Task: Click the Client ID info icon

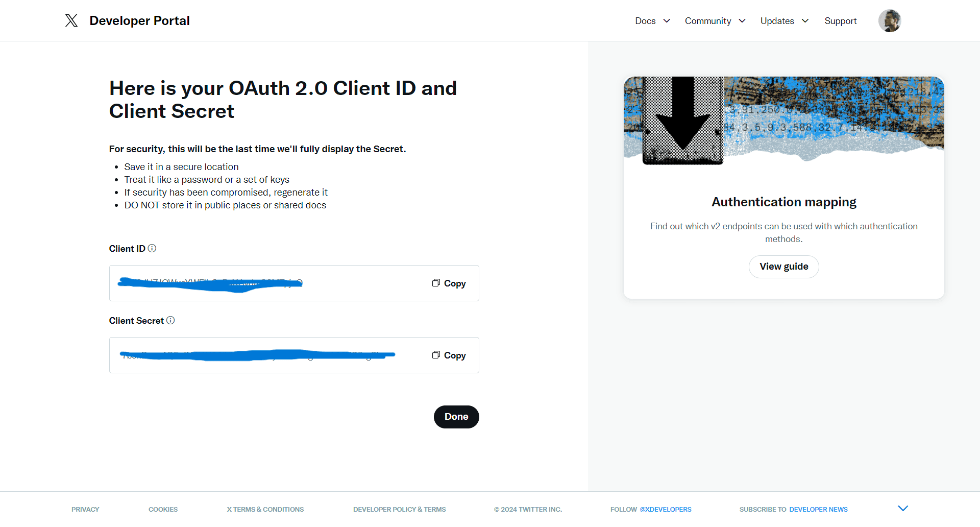Action: [152, 248]
